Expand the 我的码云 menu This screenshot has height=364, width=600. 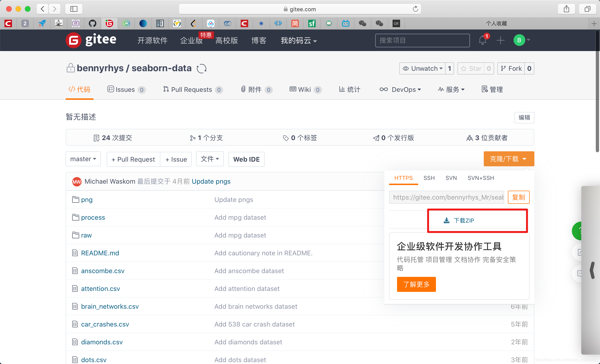click(299, 40)
